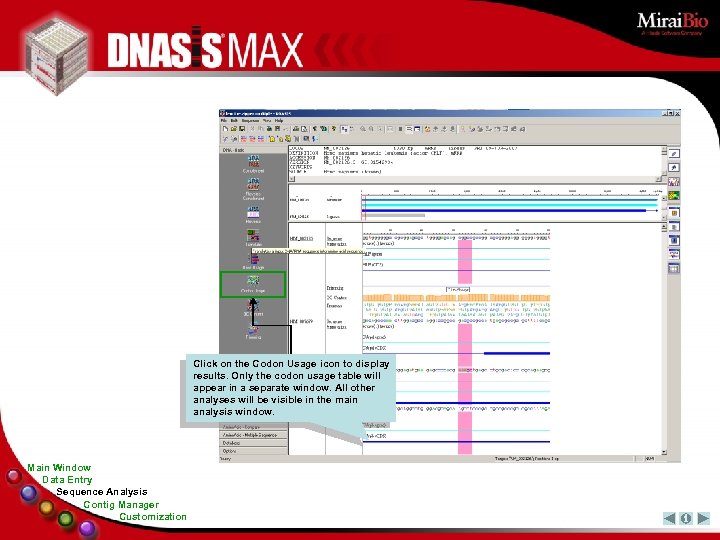Click the previous slide arrow button
This screenshot has width=720, height=540.
669,518
